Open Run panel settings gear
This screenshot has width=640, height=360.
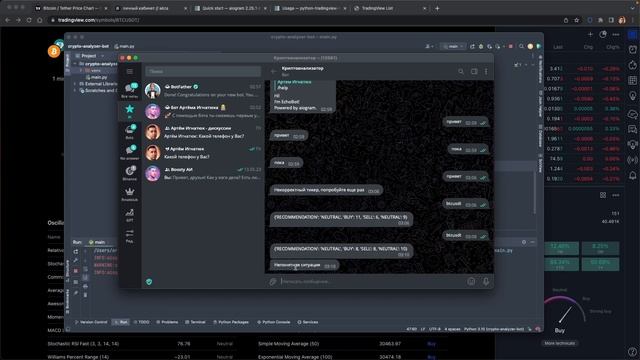coord(524,242)
